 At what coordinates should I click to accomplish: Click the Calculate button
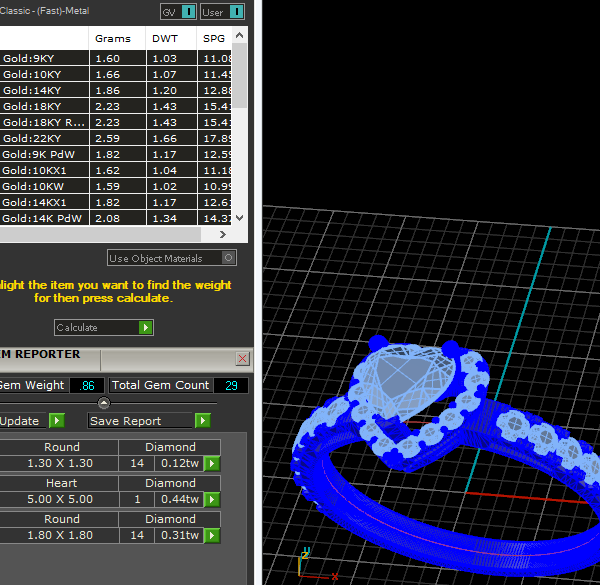(96, 328)
